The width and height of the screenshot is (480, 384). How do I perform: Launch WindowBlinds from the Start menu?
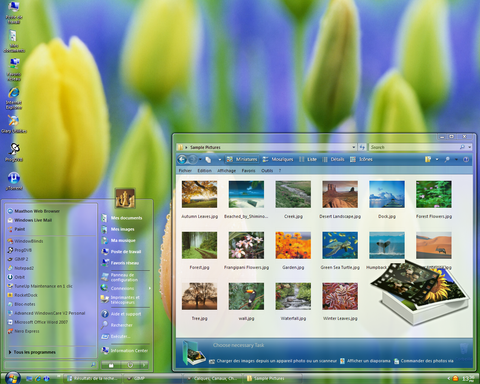pyautogui.click(x=25, y=241)
